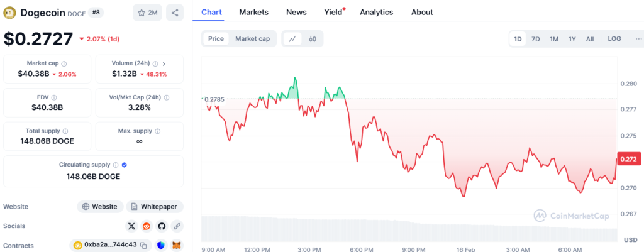Select the Market cap chart toggle
Screen dimensions: 644x252
tap(253, 39)
